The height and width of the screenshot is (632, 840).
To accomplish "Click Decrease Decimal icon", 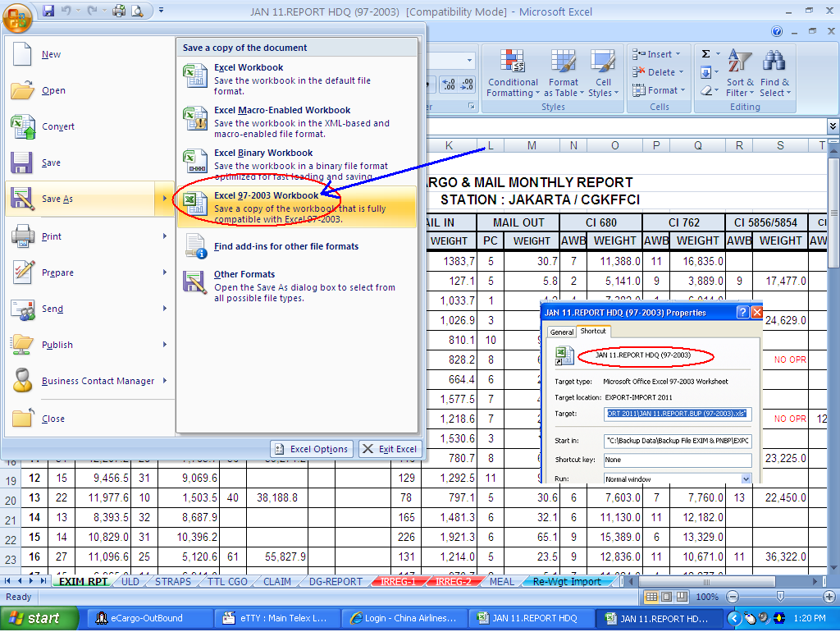I will click(x=467, y=85).
